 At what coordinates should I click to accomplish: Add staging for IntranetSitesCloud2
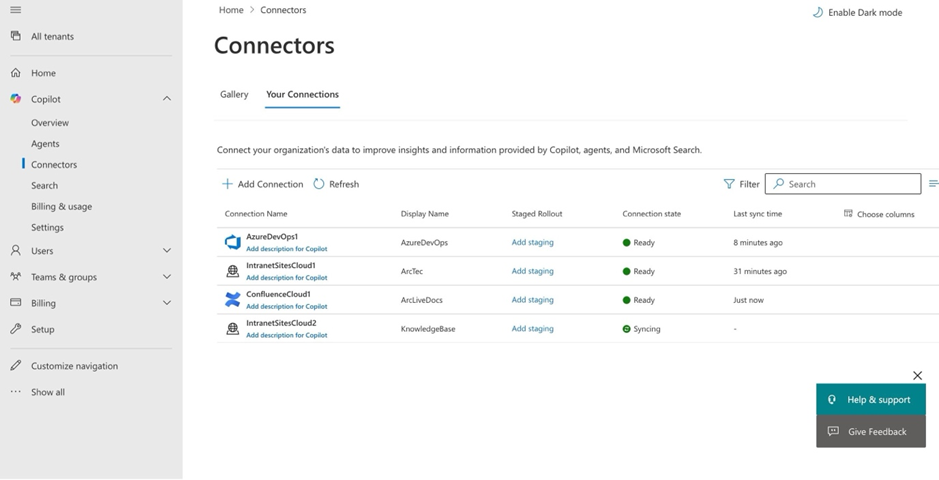(532, 329)
